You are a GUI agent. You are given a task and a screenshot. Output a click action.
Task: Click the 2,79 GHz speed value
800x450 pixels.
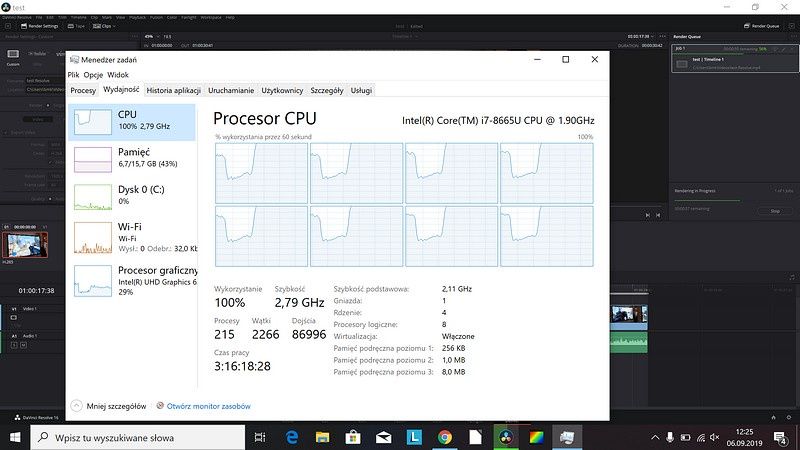point(299,303)
